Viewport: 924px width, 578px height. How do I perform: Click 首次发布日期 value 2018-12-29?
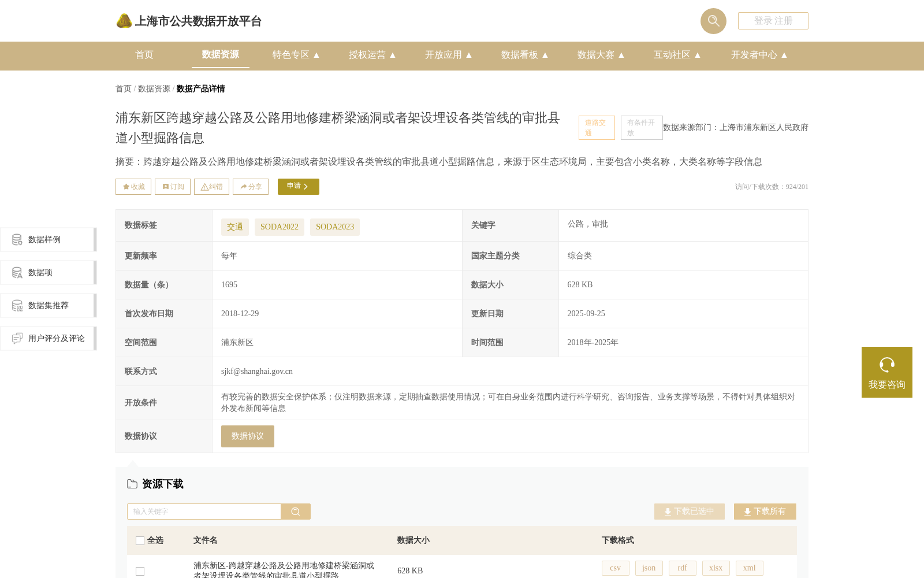240,314
